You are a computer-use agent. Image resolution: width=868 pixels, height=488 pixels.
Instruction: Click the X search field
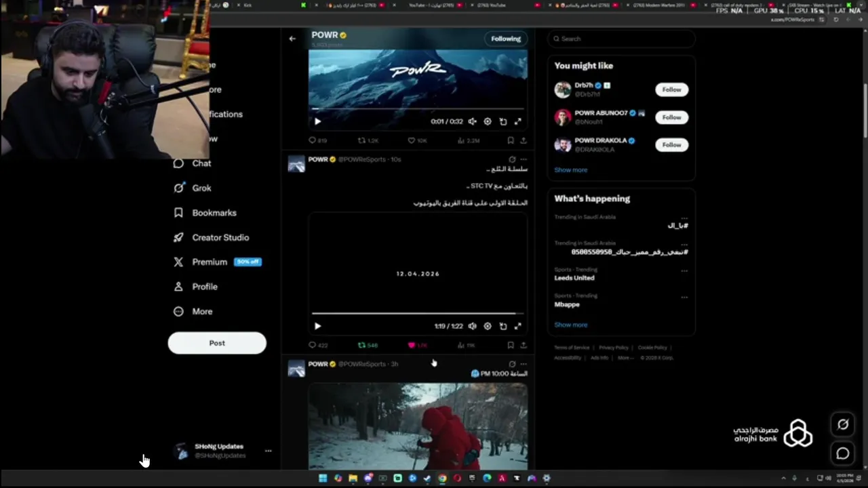click(621, 39)
